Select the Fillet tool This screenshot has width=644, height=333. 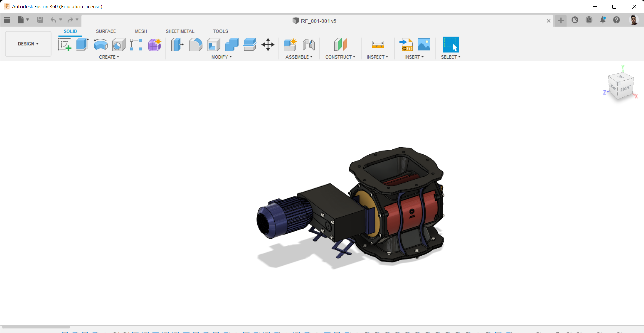pyautogui.click(x=195, y=44)
